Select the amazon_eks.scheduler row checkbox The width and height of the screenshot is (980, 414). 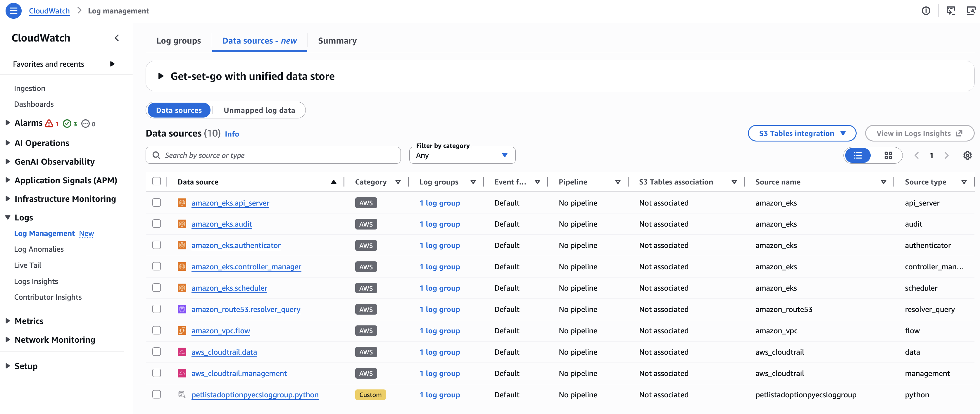[156, 288]
